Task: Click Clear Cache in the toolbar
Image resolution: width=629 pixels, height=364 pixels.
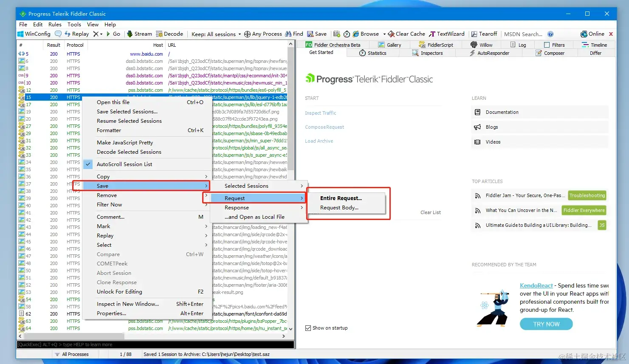Action: pyautogui.click(x=406, y=34)
